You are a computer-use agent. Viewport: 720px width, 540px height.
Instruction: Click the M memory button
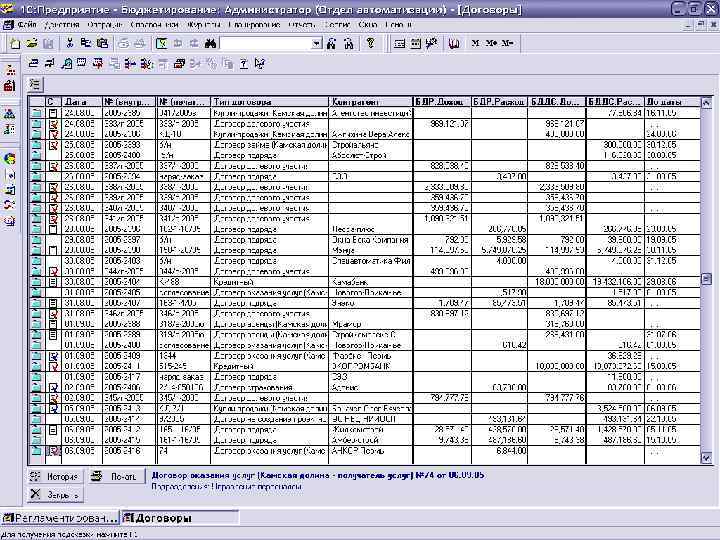[x=475, y=43]
